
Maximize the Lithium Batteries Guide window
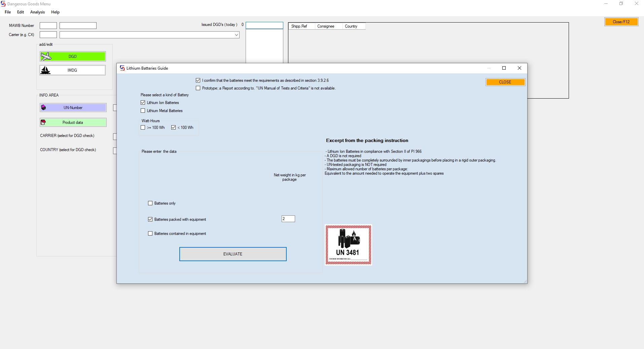[x=504, y=68]
